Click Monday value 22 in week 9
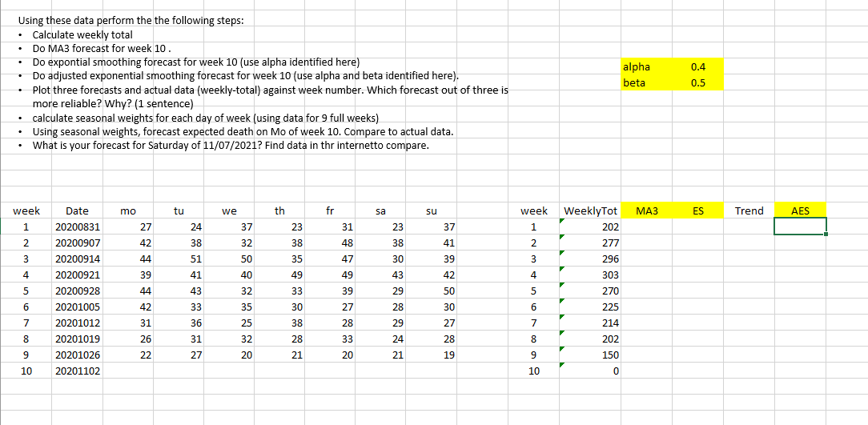 coord(128,355)
